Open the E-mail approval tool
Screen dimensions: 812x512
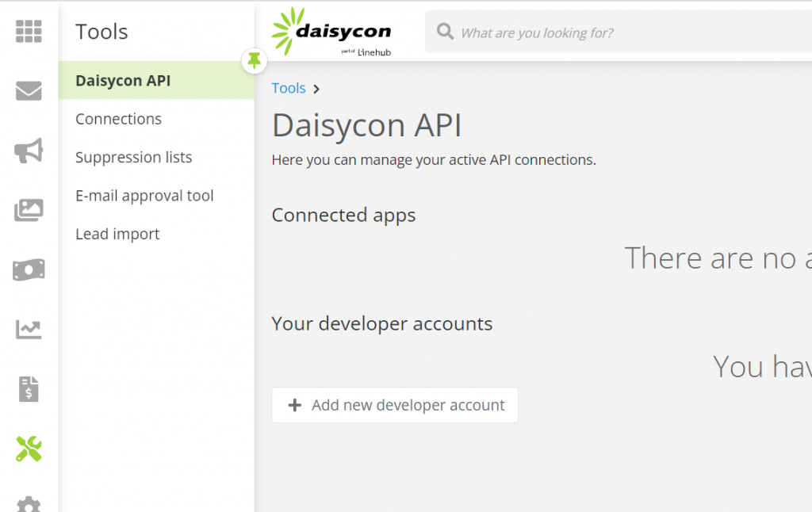(x=144, y=196)
